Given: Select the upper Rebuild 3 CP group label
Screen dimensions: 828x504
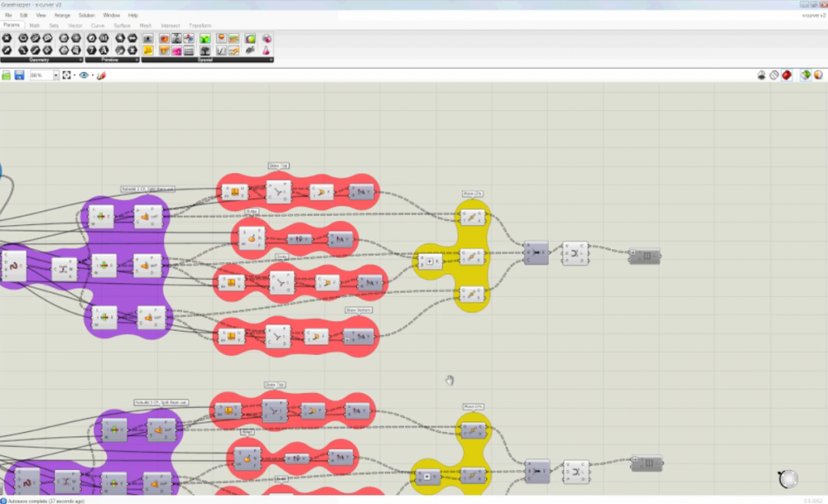Looking at the screenshot, I should [x=148, y=189].
